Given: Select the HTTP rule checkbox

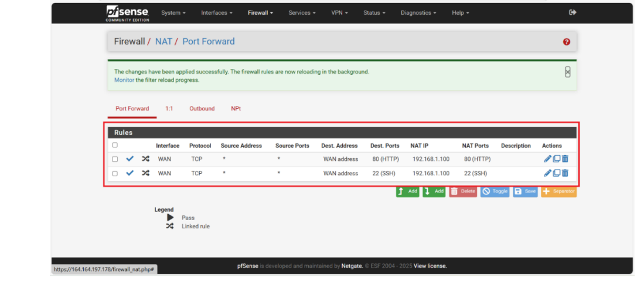Looking at the screenshot, I should tap(115, 159).
